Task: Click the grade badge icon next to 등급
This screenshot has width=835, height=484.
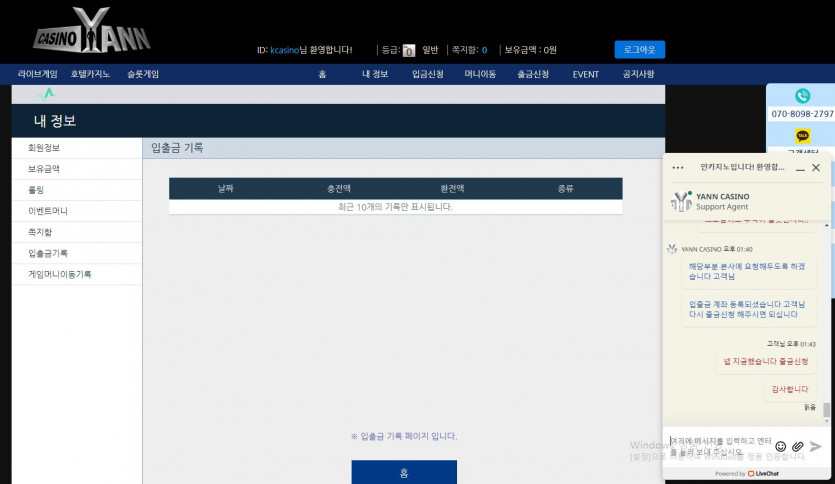Action: [408, 51]
